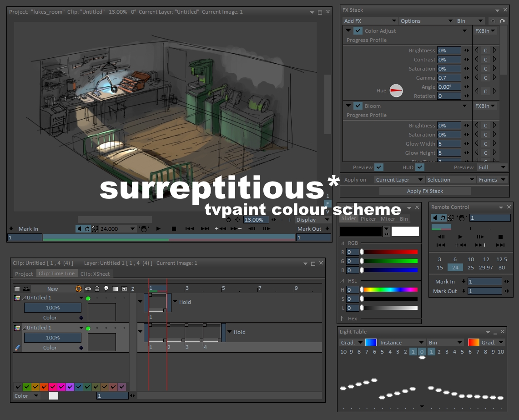Image resolution: width=519 pixels, height=420 pixels.
Task: Select 29.97 fps in Remote Control
Action: click(x=486, y=268)
